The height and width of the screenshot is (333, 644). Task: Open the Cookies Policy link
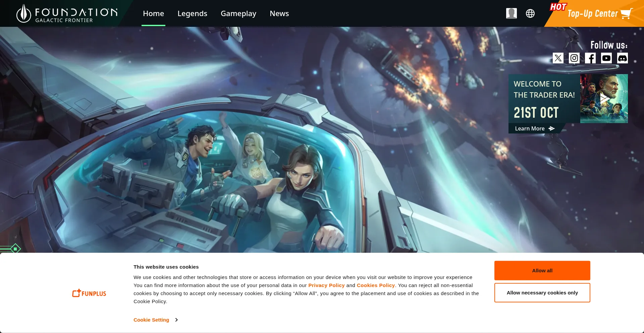[376, 285]
